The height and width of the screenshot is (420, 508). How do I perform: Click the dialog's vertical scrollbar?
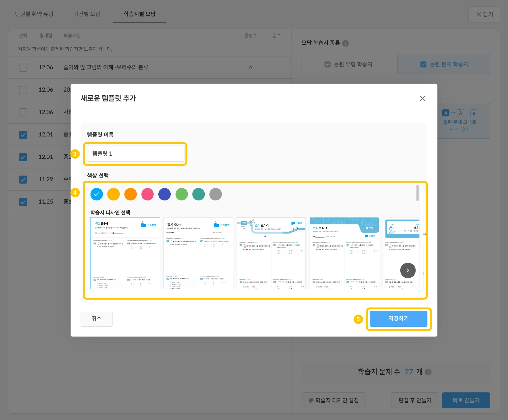(417, 193)
